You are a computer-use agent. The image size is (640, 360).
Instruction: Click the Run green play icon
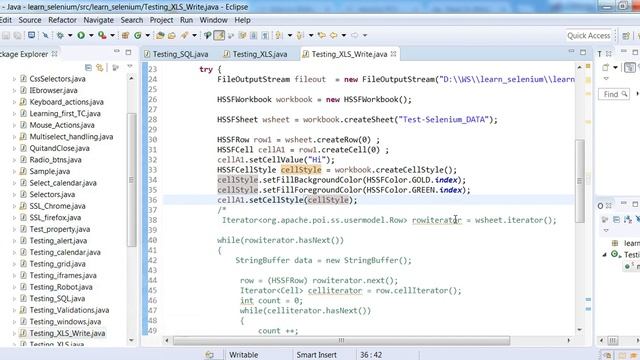[81, 36]
